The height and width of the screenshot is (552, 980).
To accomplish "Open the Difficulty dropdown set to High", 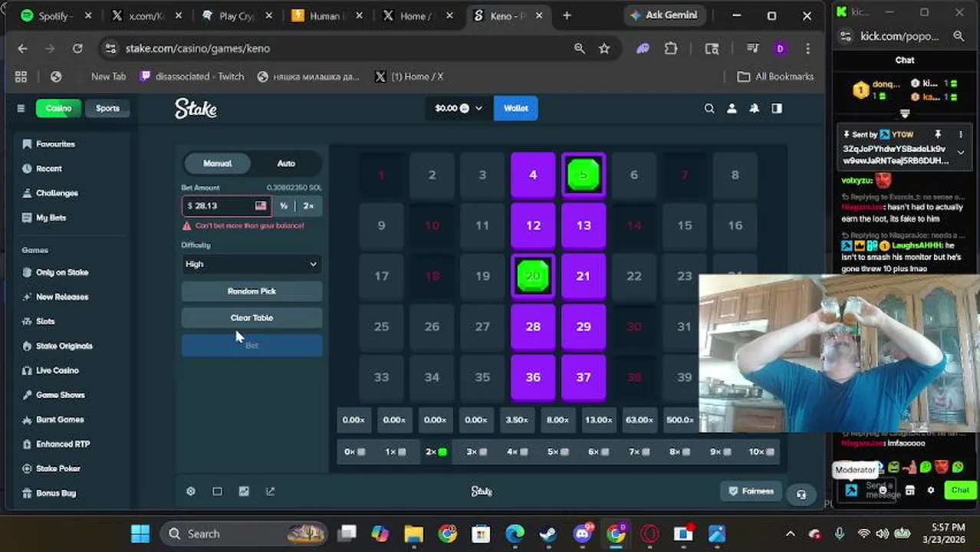I will coord(252,264).
